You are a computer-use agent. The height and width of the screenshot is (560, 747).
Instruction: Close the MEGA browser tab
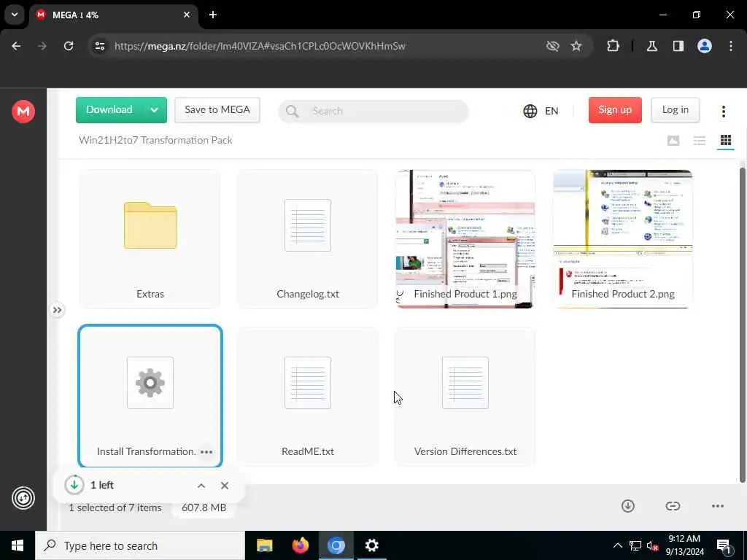point(187,15)
